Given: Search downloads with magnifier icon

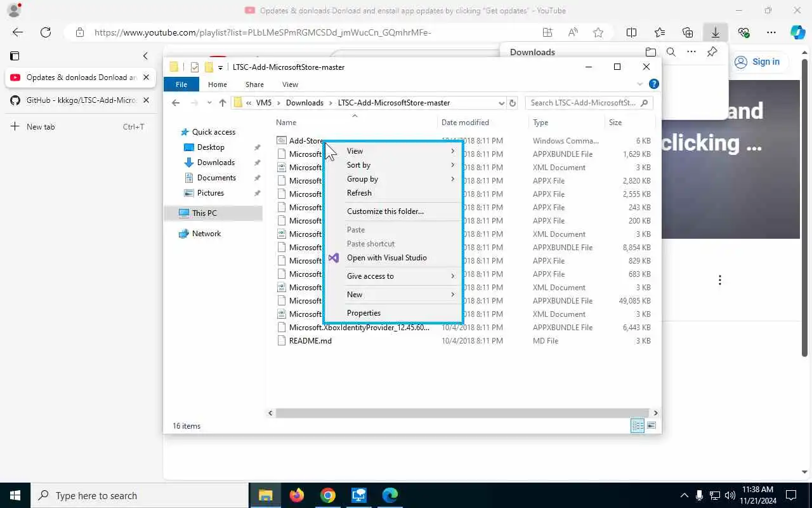Looking at the screenshot, I should click(671, 52).
